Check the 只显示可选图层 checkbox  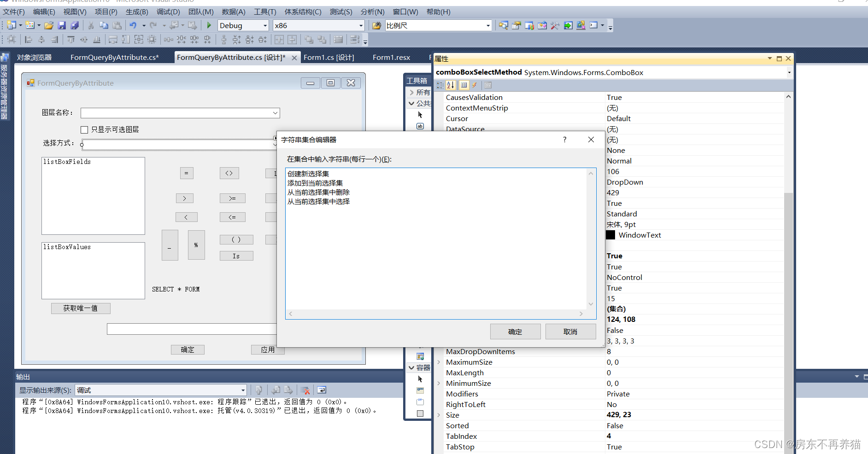coord(84,130)
